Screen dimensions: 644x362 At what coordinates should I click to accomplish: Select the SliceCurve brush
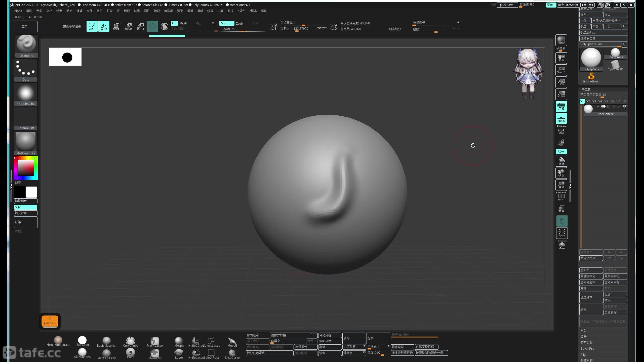pyautogui.click(x=232, y=354)
